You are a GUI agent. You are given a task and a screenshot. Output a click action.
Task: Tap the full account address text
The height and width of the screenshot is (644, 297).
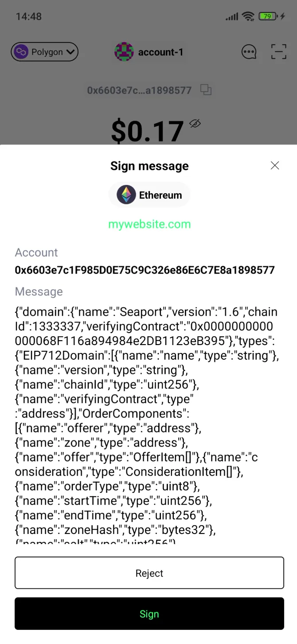coord(145,270)
